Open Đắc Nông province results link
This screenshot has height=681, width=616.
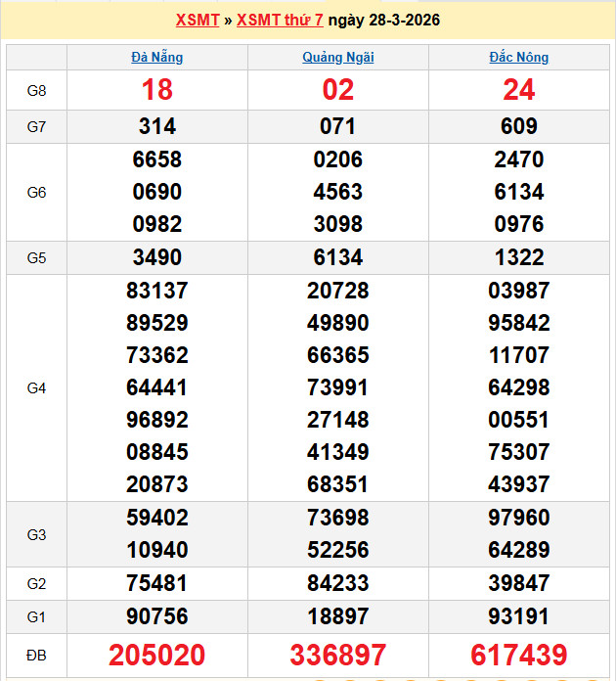coord(518,57)
